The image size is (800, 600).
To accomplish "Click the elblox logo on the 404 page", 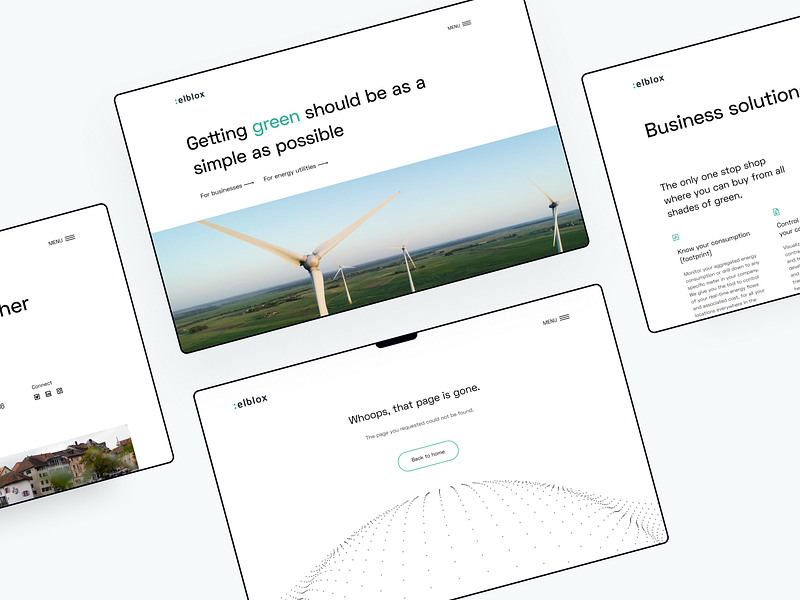I will [251, 401].
